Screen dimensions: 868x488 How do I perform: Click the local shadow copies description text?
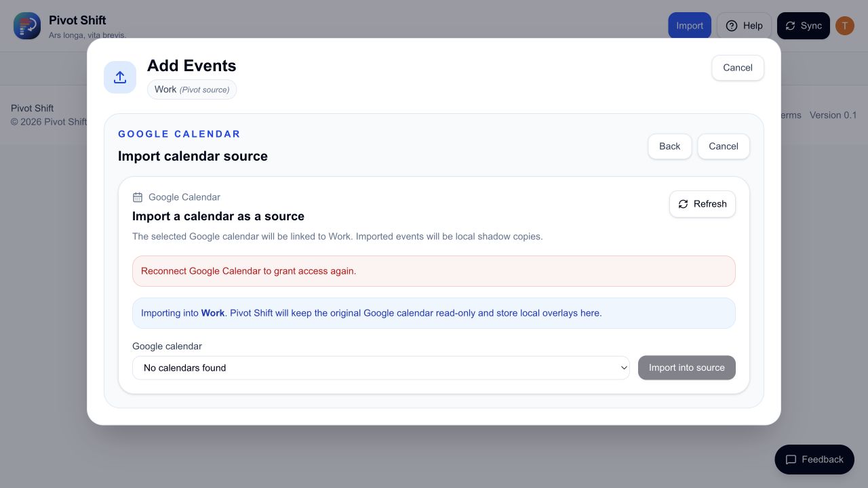click(338, 237)
